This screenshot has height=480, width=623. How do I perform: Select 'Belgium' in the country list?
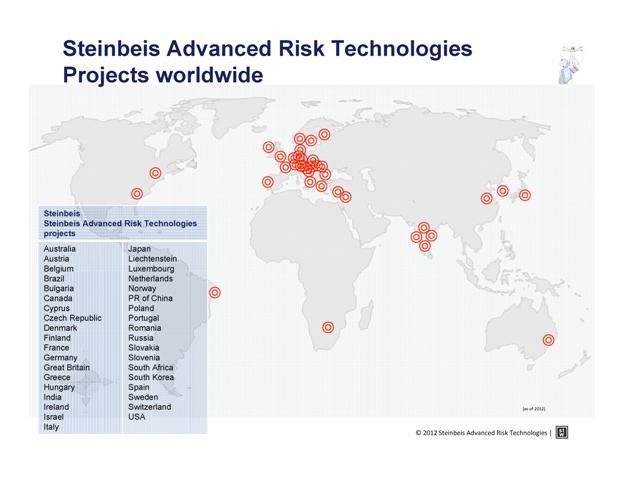point(58,269)
